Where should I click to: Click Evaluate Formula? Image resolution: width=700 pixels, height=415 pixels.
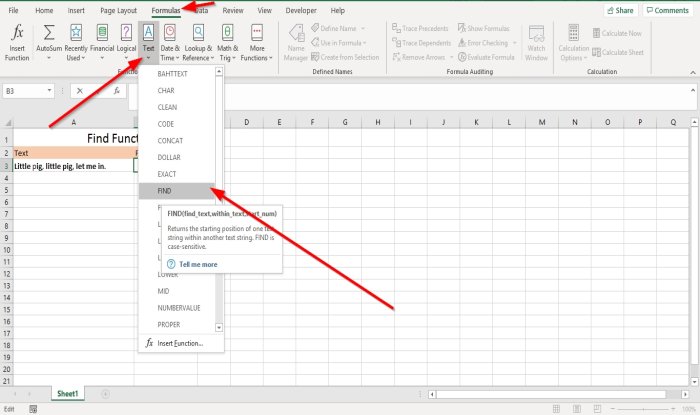486,57
